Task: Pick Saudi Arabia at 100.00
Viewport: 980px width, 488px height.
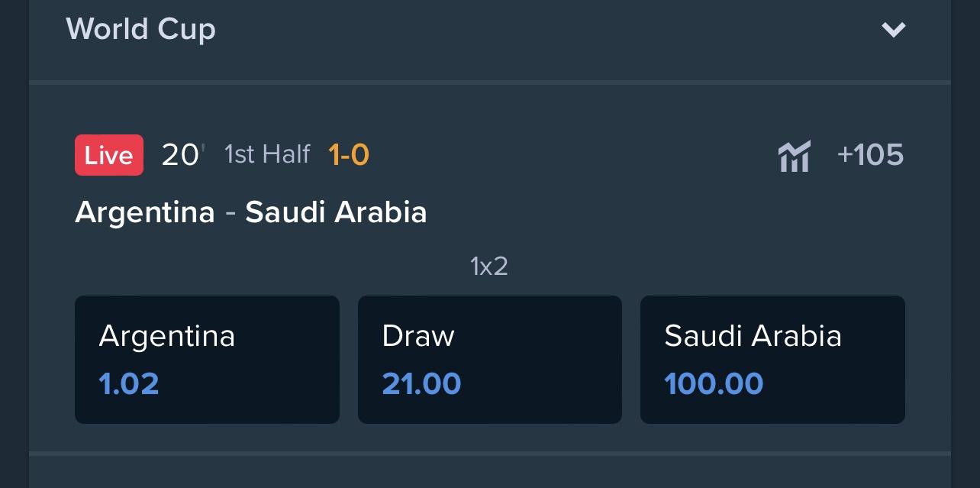Action: (x=772, y=360)
